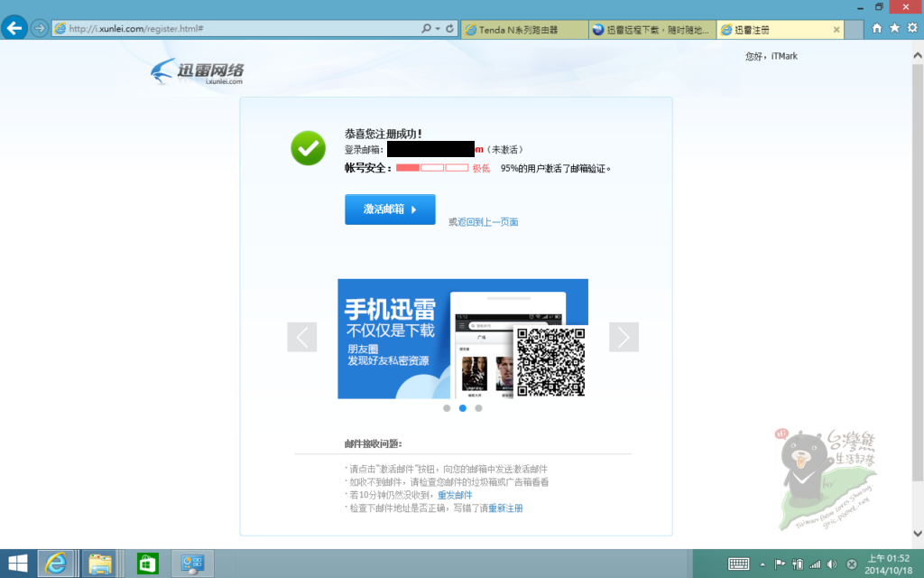This screenshot has width=924, height=578.
Task: Switch to the 迅雷远程下载 tab
Action: tap(652, 30)
